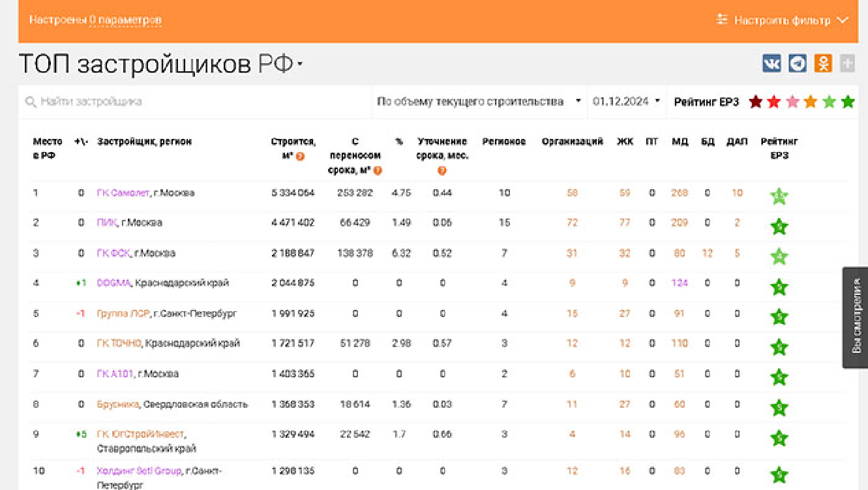868x490 pixels.
Task: Open ГК ТОЧНО developer link
Action: [x=119, y=343]
